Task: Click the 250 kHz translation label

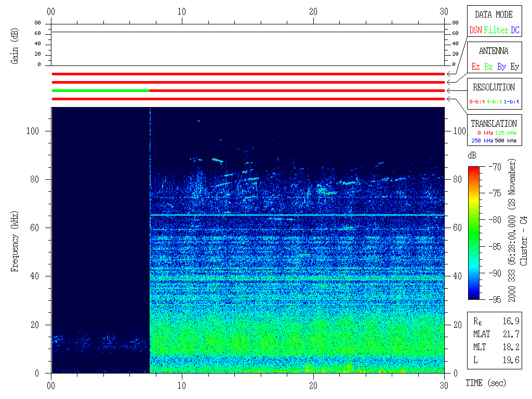Action: [481, 140]
